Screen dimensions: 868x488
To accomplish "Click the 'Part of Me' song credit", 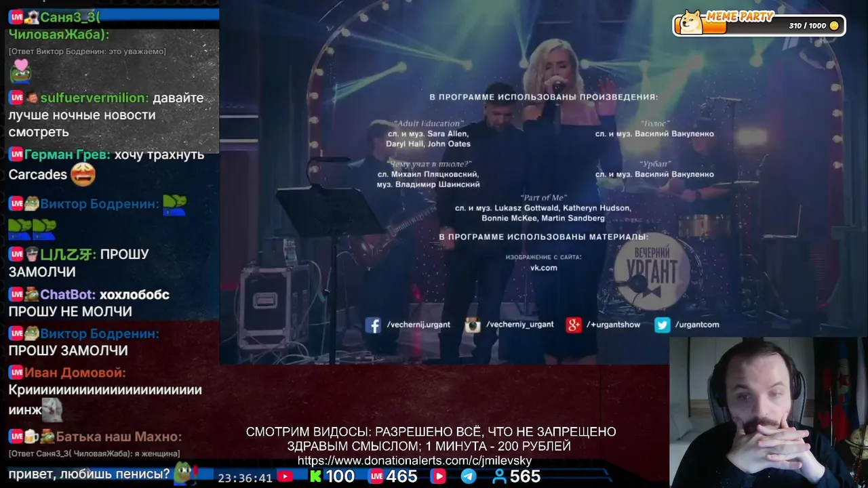I will [x=543, y=198].
